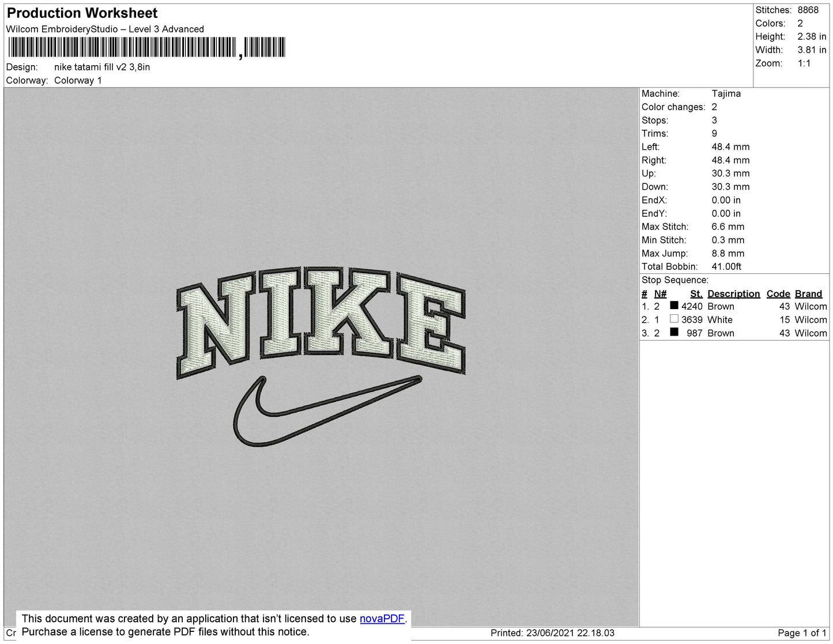Click the Height value 2.38 in
This screenshot has width=833, height=644.
(812, 36)
